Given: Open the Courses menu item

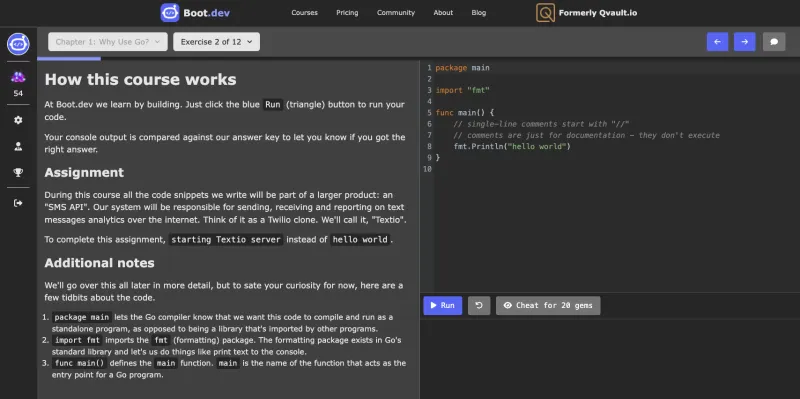Looking at the screenshot, I should click(x=305, y=13).
